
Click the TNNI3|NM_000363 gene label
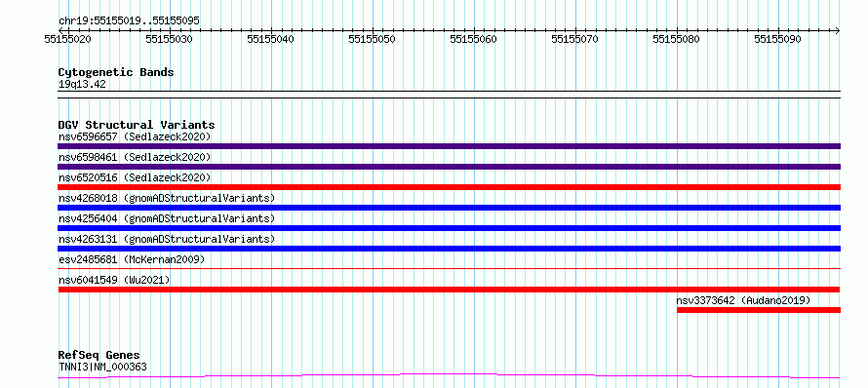pos(102,367)
